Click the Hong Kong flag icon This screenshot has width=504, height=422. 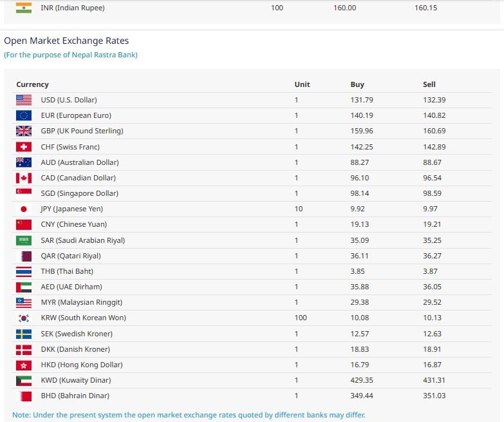pos(24,365)
